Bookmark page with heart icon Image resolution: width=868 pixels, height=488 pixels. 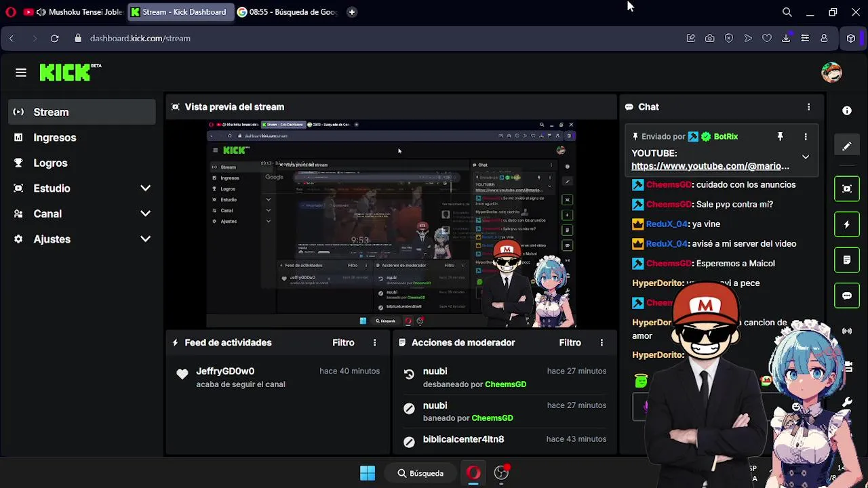click(767, 39)
